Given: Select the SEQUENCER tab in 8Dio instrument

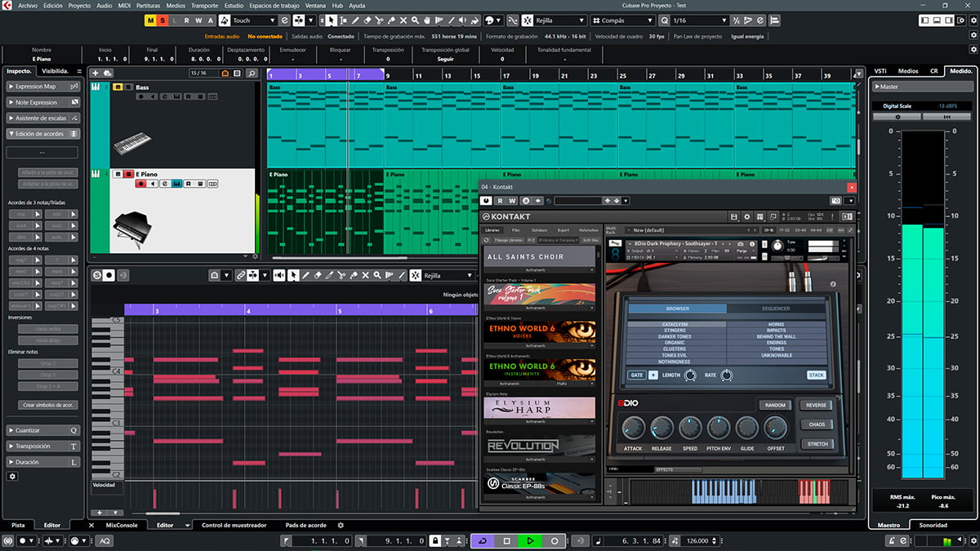Looking at the screenshot, I should tap(775, 309).
